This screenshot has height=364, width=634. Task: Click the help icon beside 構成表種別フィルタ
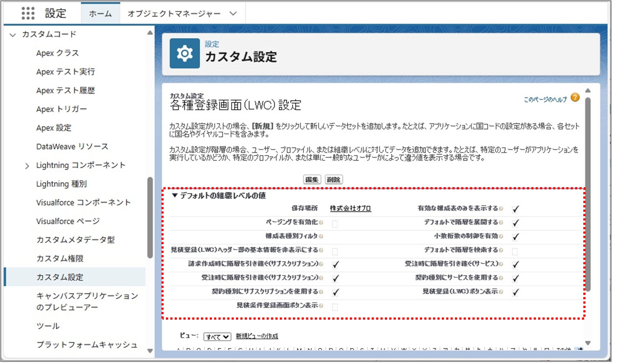[322, 237]
